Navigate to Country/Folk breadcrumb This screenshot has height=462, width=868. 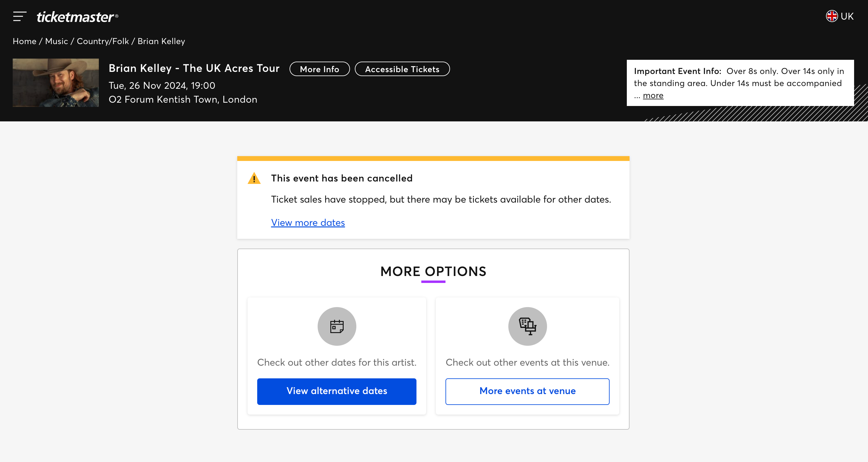click(x=103, y=41)
